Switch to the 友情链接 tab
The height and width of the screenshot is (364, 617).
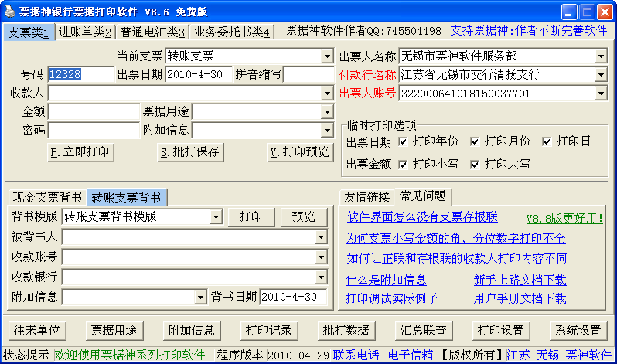[x=367, y=197]
